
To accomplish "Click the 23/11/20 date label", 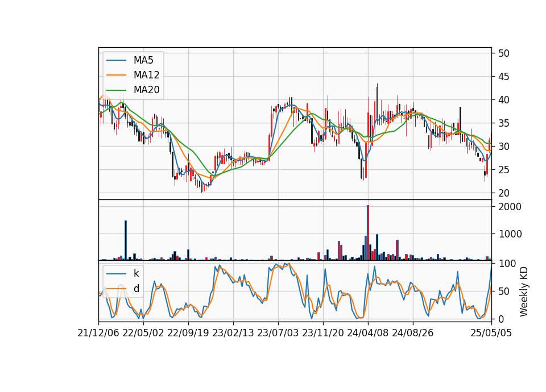I will pos(323,333).
